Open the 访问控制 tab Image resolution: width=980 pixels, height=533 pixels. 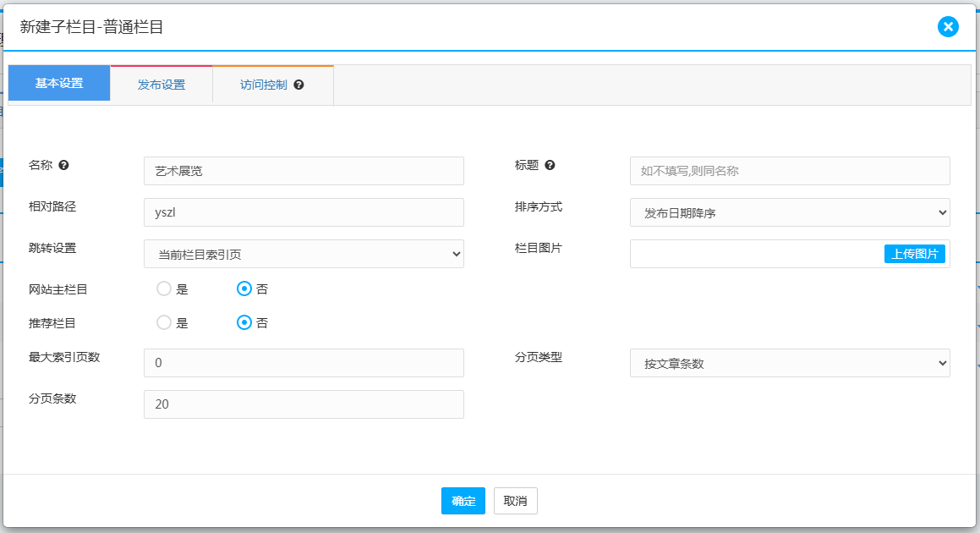[263, 85]
